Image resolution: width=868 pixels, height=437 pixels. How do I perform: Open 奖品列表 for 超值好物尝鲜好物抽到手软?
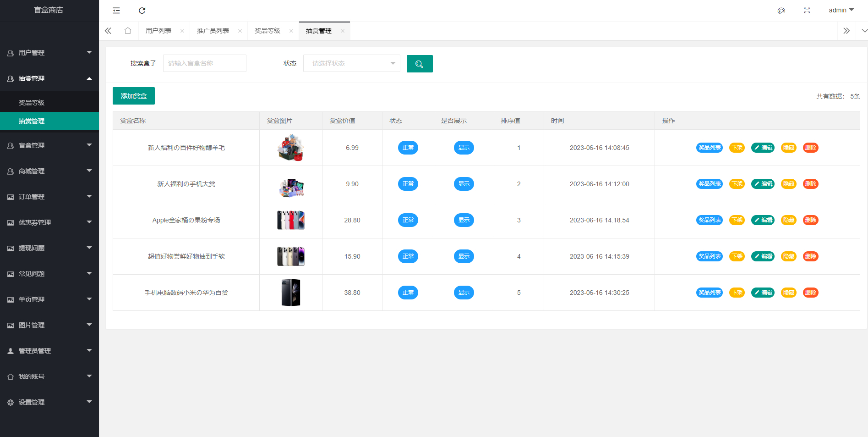click(709, 256)
